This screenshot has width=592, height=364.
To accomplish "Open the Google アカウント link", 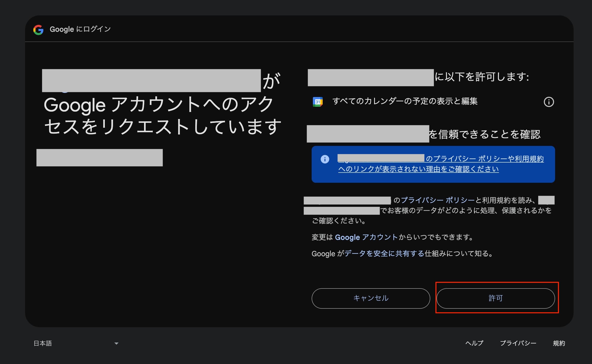I will (366, 237).
